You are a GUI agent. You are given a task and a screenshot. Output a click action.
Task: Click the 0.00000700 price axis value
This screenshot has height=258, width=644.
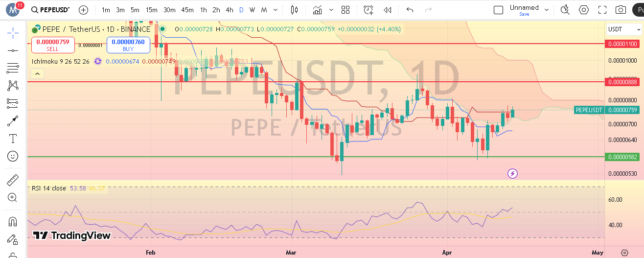(x=623, y=124)
